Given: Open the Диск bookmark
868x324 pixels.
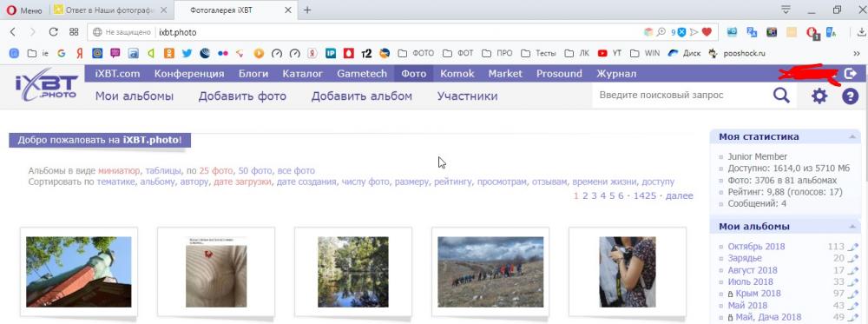Looking at the screenshot, I should click(x=684, y=54).
